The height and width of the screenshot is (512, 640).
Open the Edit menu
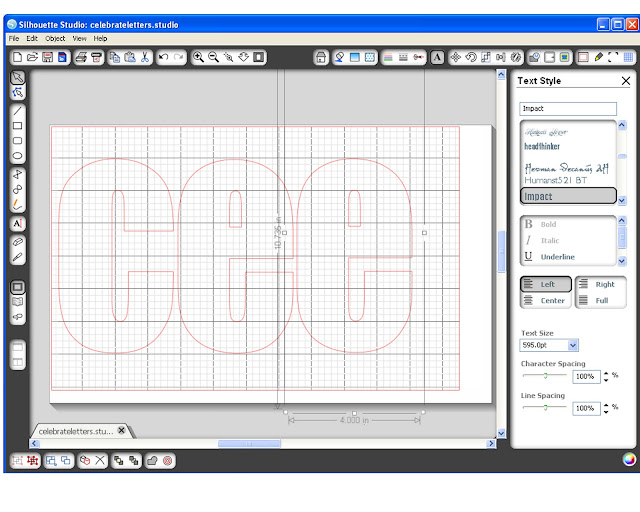[32, 38]
